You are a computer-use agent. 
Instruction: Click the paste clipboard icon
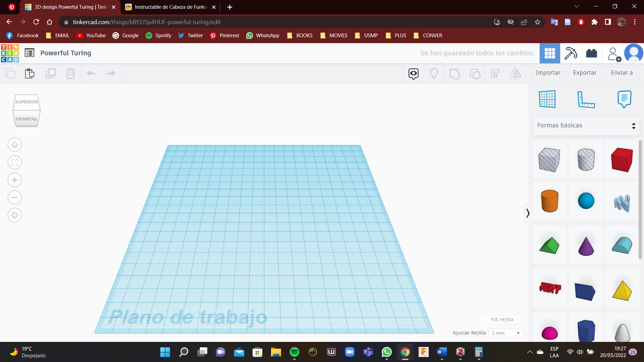coord(30,73)
